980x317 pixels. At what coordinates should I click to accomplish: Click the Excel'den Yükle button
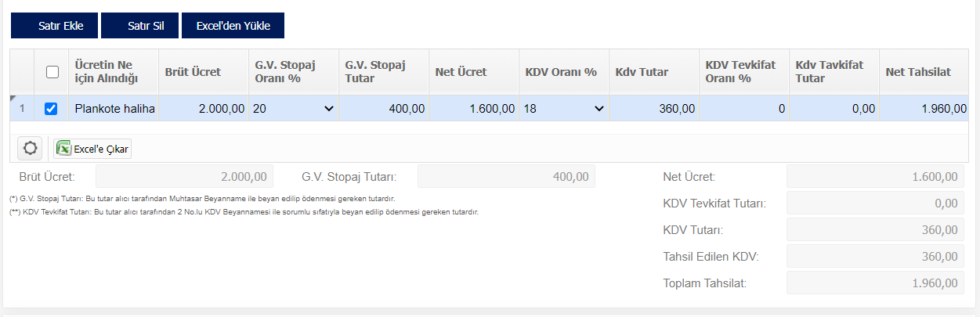[x=233, y=25]
